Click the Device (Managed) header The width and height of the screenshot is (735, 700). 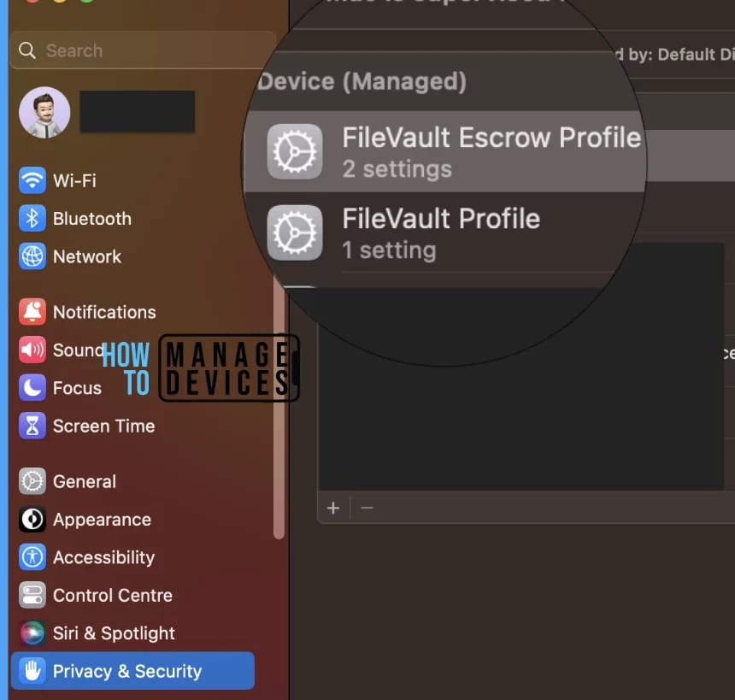[362, 81]
